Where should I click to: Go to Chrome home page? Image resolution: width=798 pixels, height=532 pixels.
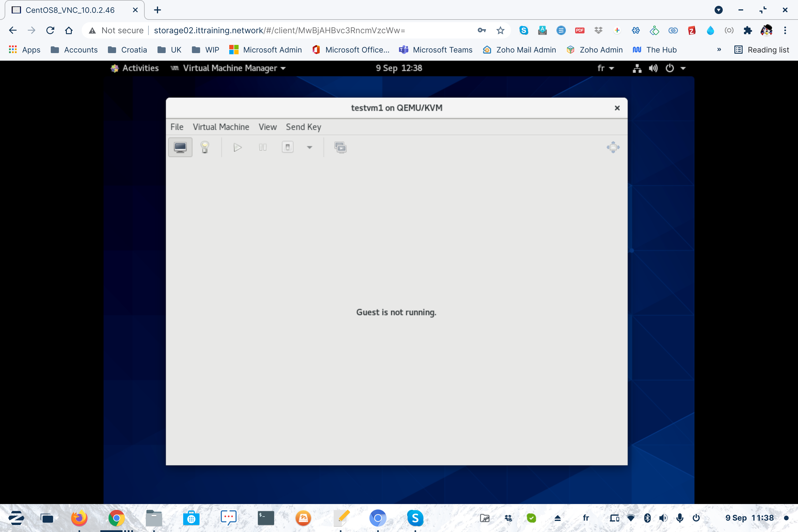tap(69, 30)
